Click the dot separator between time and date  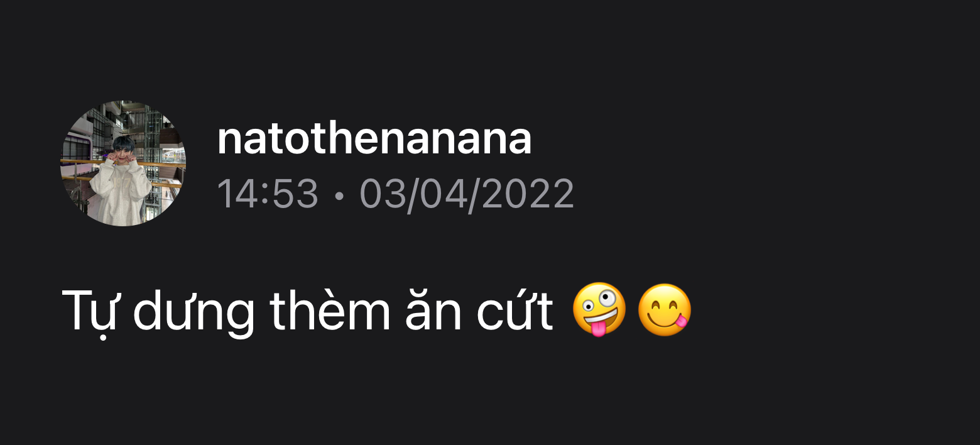339,195
